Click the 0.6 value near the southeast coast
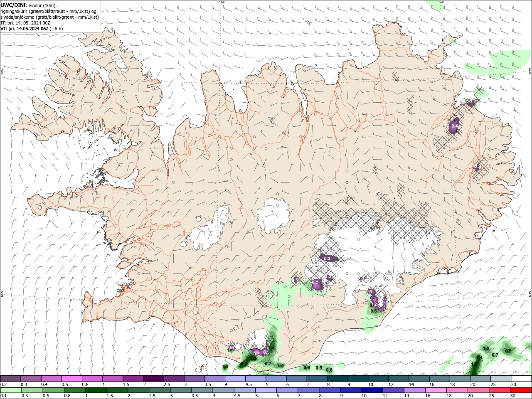This screenshot has height=399, width=532. [x=374, y=311]
